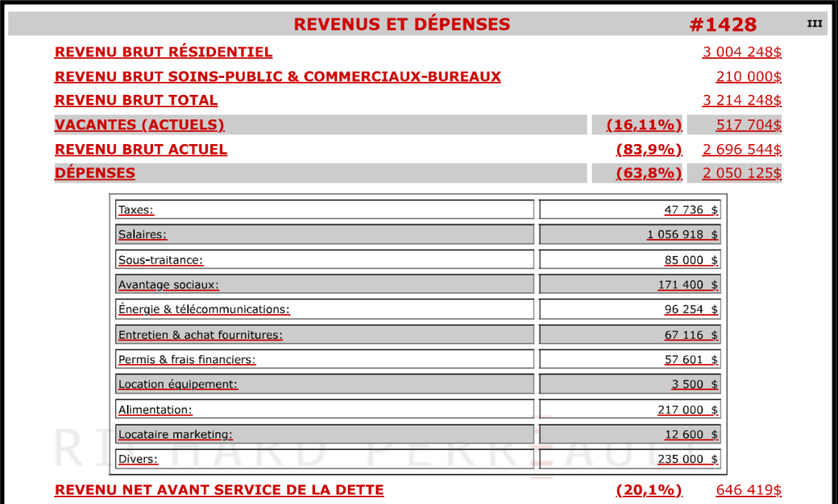
Task: Click the VACANTES (ACTUELS) link
Action: (x=139, y=125)
